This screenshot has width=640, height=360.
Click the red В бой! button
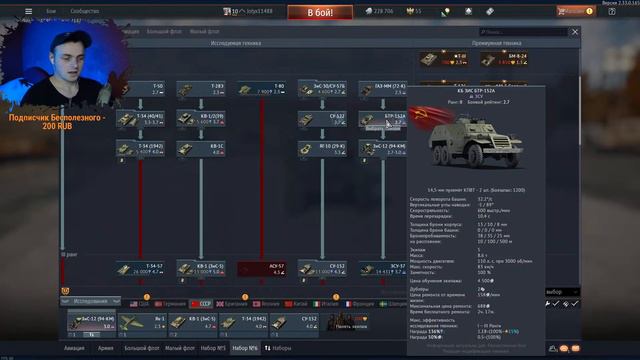pos(320,12)
